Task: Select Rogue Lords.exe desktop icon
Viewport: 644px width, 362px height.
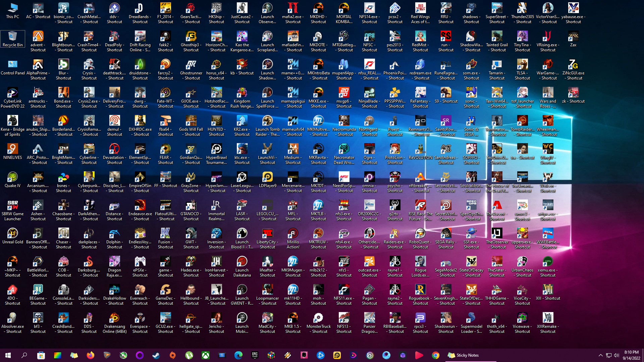Action: (x=421, y=266)
